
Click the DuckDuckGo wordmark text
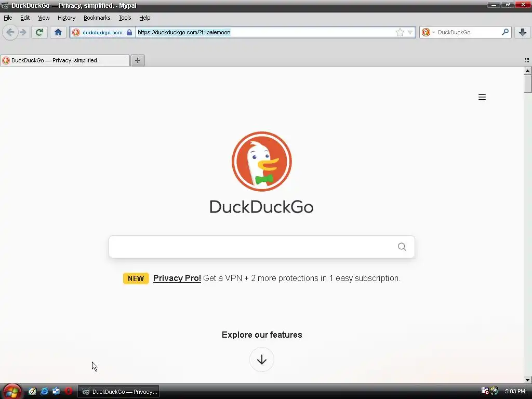pyautogui.click(x=262, y=207)
